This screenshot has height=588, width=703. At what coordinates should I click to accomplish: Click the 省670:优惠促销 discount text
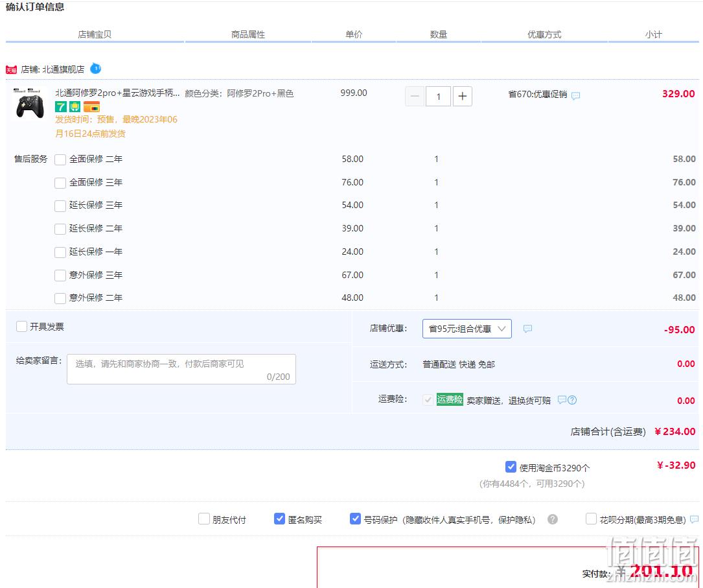tap(538, 94)
